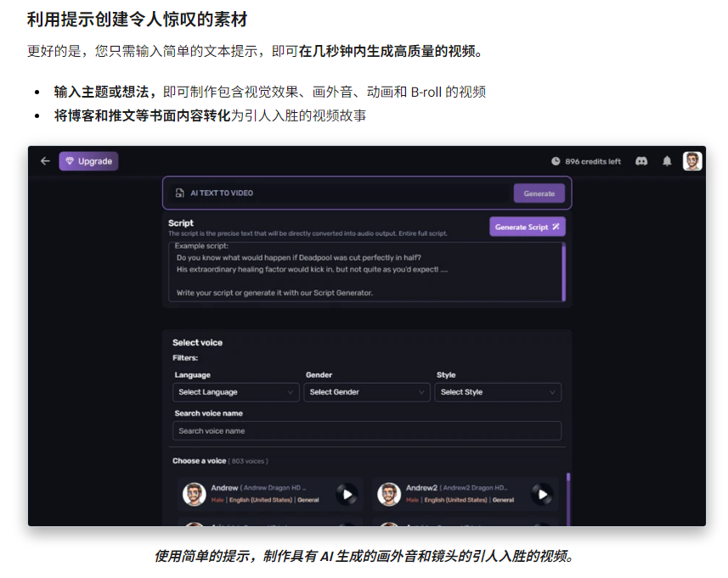The image size is (728, 578).
Task: Click the AI text to video file icon
Action: point(179,194)
